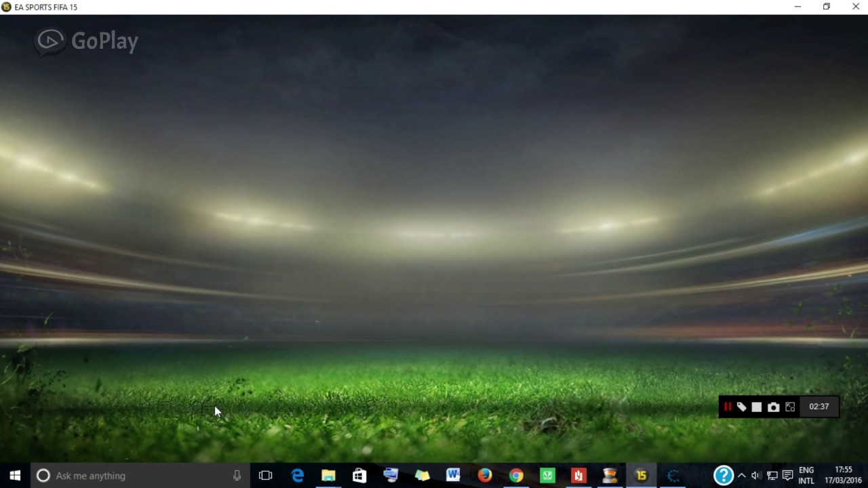
Task: Change the ENG INTL input language
Action: coord(806,476)
